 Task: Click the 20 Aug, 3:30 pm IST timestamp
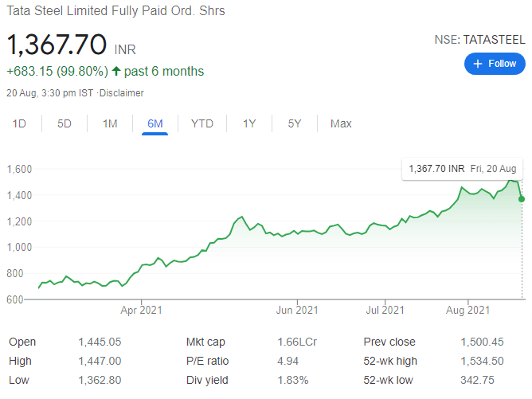tap(50, 93)
